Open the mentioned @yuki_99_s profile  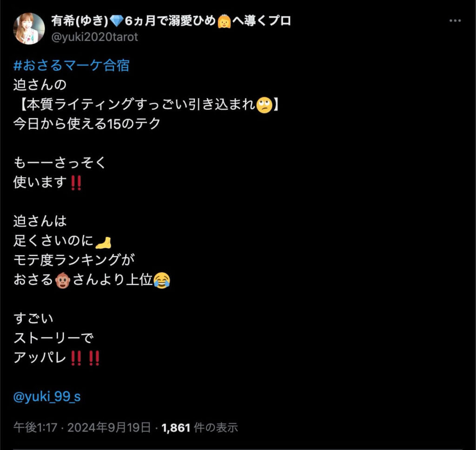[x=47, y=396]
